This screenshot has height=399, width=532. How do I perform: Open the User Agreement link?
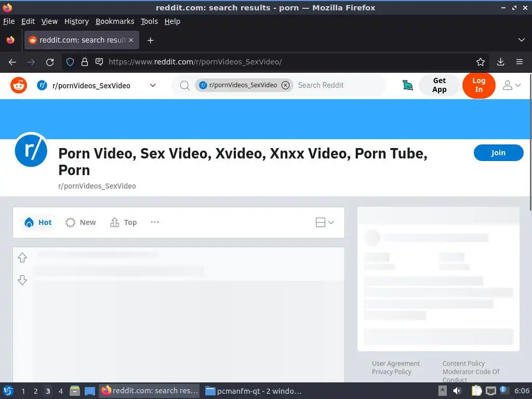[395, 363]
